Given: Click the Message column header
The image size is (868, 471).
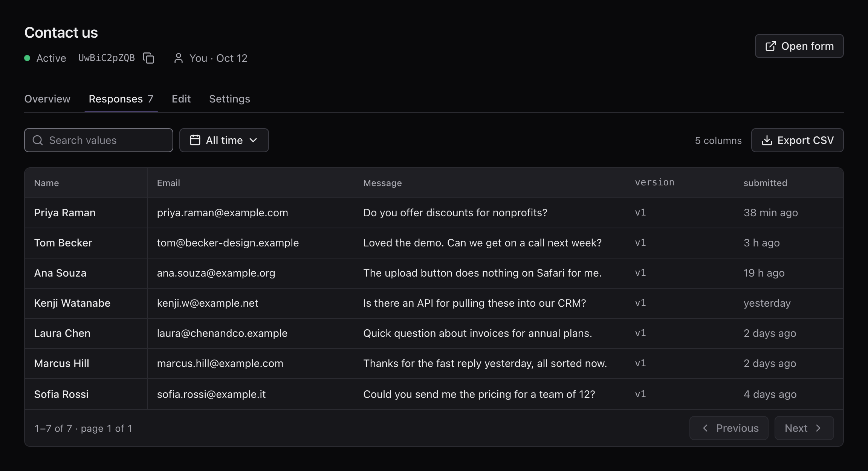Looking at the screenshot, I should (382, 183).
